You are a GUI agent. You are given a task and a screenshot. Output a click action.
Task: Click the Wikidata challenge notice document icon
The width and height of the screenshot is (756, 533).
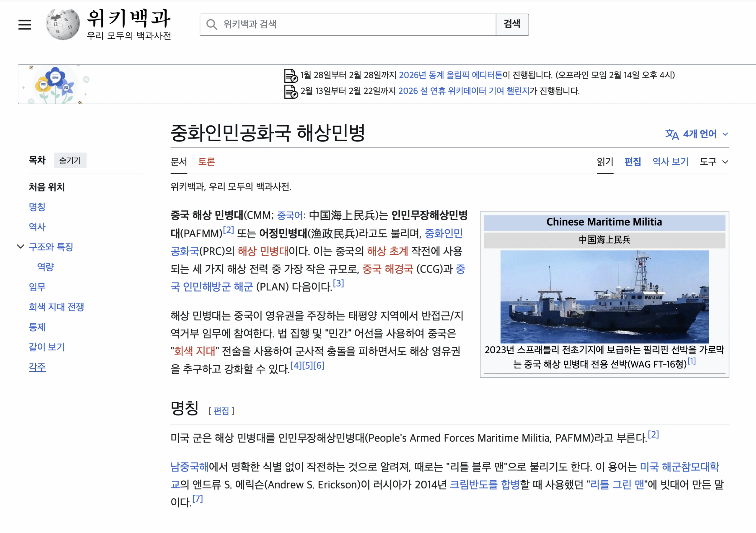tap(291, 91)
